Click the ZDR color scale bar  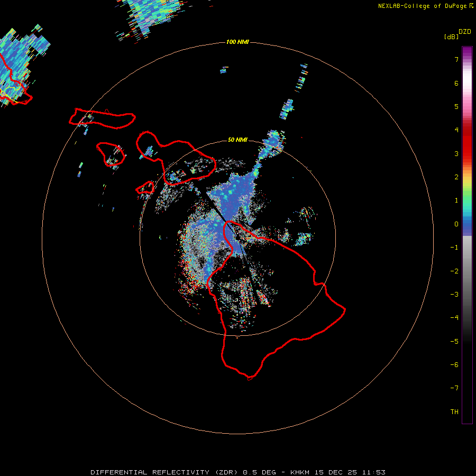pos(467,235)
